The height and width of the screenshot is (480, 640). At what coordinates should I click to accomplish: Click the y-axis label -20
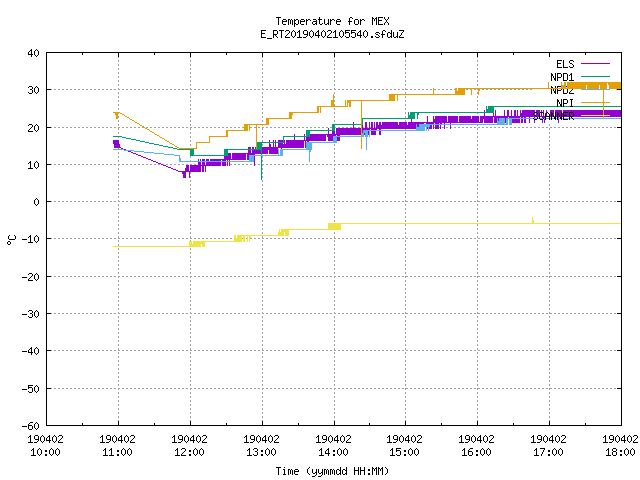pyautogui.click(x=31, y=277)
